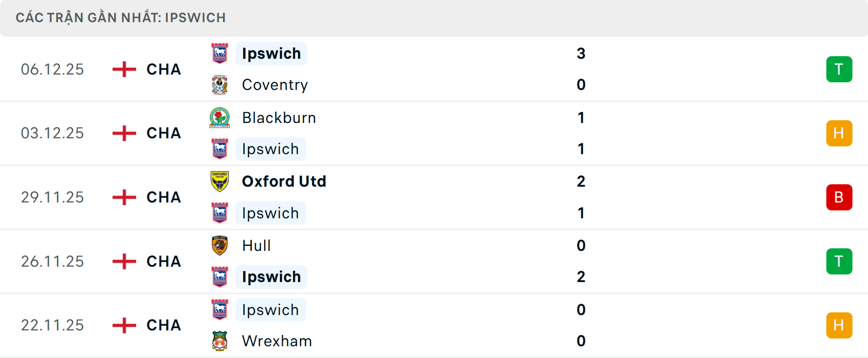Click the green T result badge for Coventry win
868x358 pixels.
(x=839, y=69)
